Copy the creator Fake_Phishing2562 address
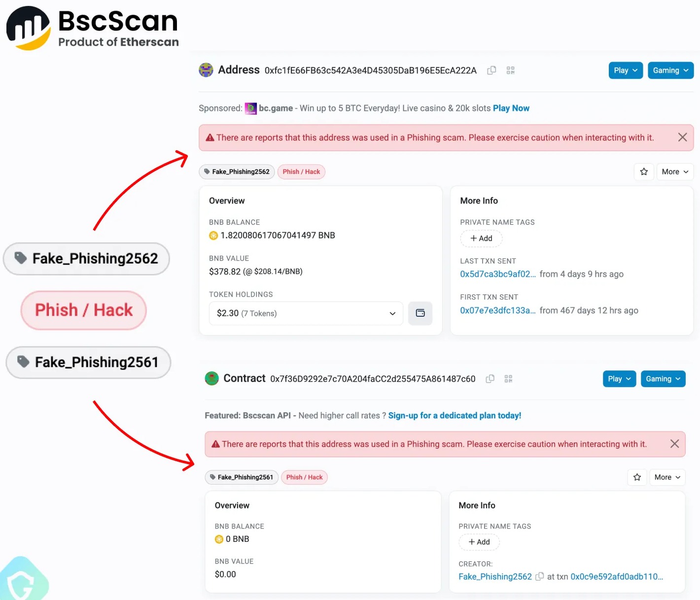The height and width of the screenshot is (600, 700). [540, 576]
